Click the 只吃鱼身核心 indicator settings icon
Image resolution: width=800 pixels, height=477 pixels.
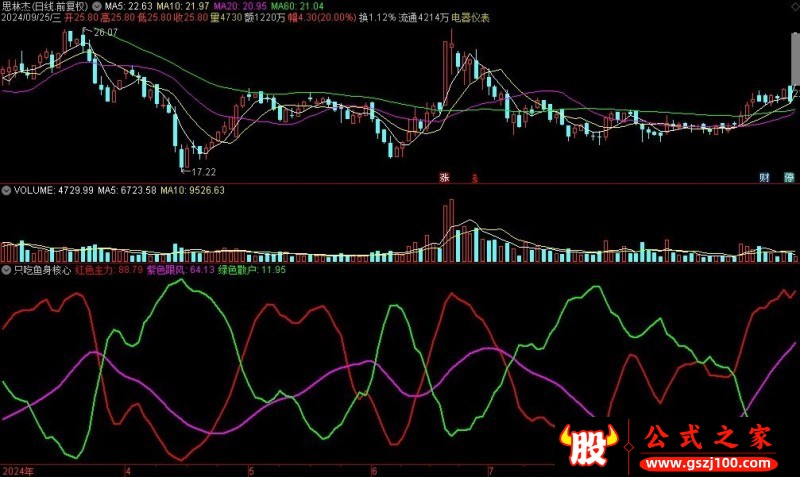pyautogui.click(x=6, y=270)
